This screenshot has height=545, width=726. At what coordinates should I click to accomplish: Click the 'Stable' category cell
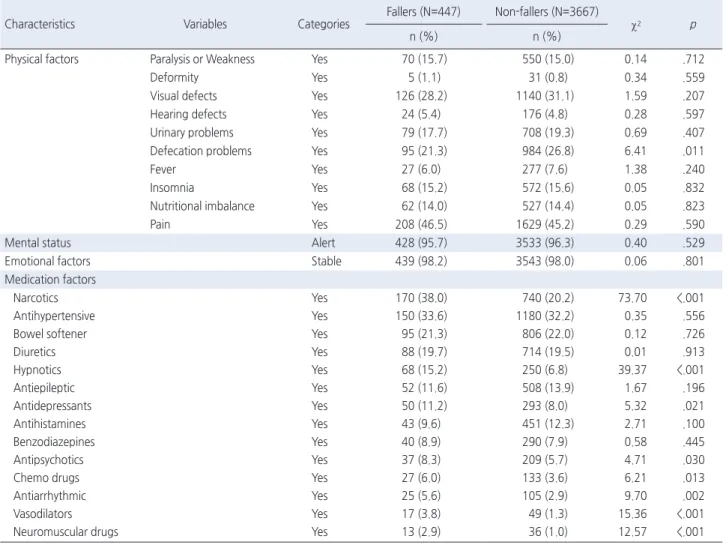point(326,261)
